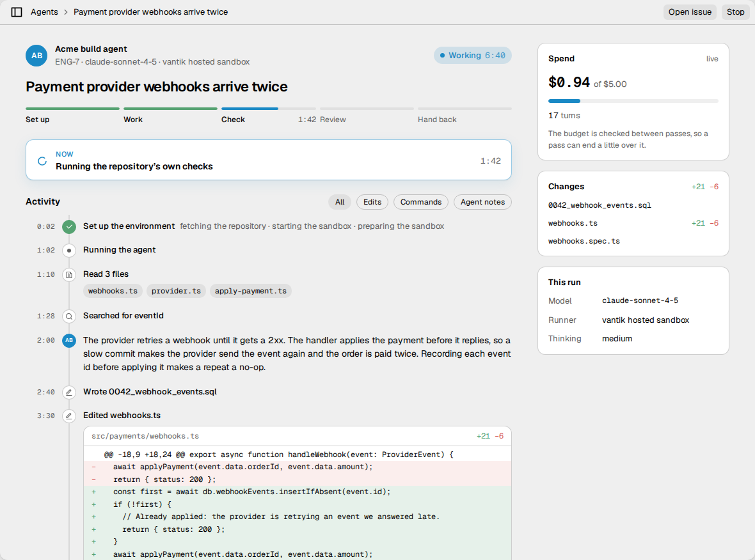Screen dimensions: 755x560
Task: Click the spinner icon in the Now card
Action: pos(42,160)
